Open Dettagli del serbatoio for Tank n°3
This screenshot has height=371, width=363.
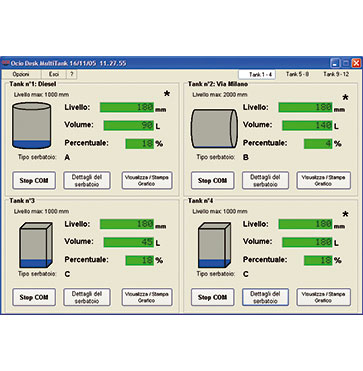[x=87, y=297]
